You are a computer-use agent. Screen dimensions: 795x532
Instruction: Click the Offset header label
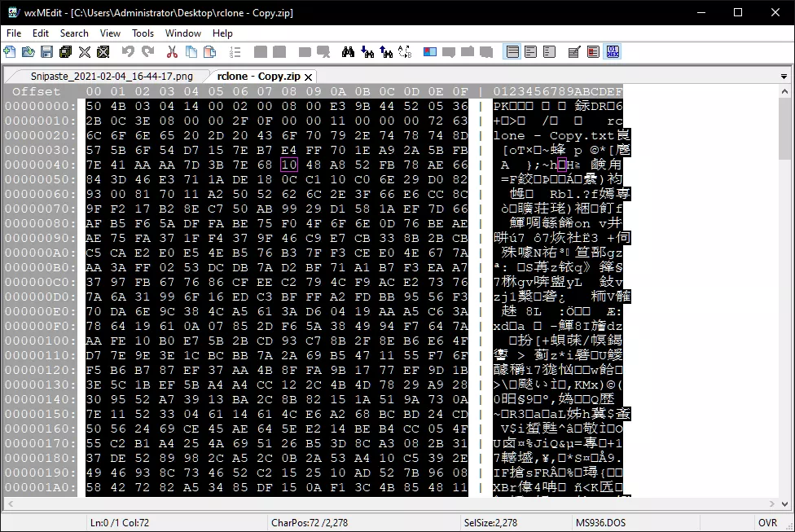point(37,92)
